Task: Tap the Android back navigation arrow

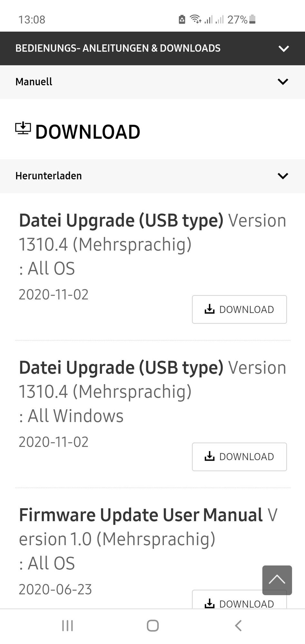Action: [x=238, y=626]
